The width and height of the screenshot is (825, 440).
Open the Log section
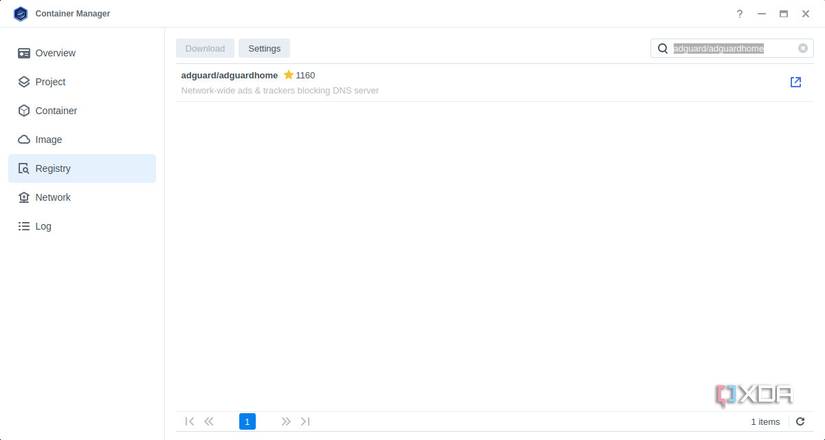82,226
